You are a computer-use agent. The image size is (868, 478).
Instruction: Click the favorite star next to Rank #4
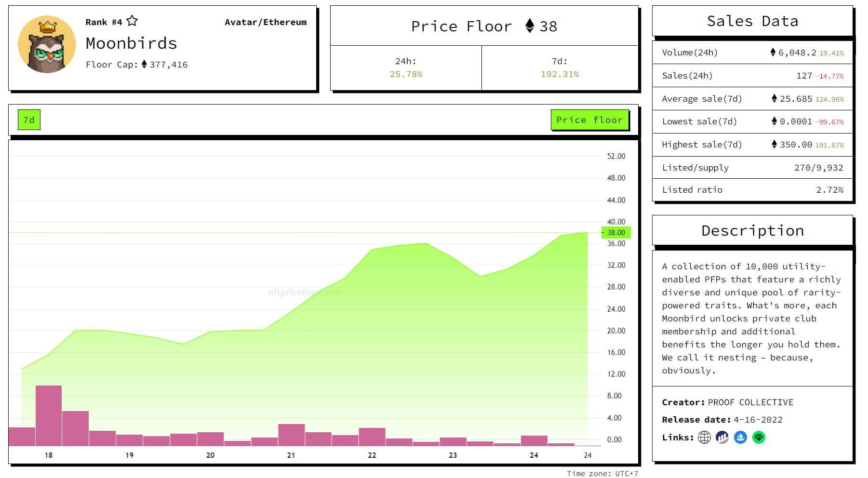[132, 21]
